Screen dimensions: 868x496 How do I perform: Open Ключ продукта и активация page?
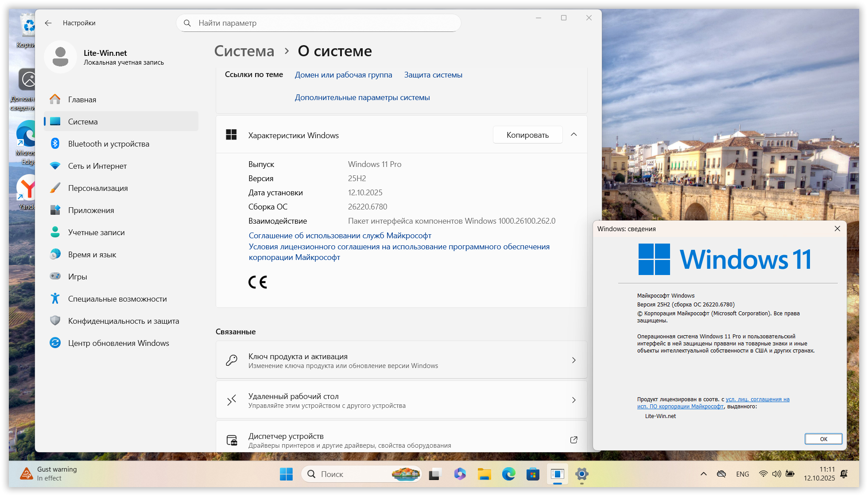[x=401, y=360]
